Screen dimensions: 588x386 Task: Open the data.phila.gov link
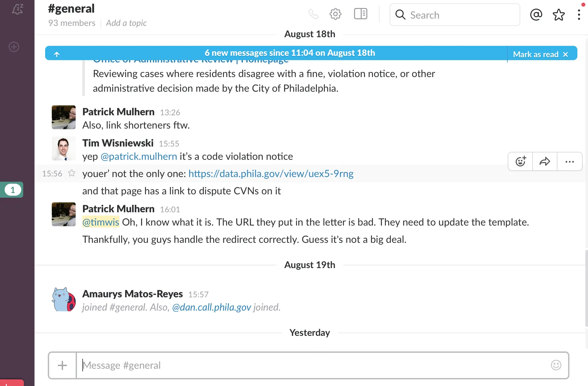[271, 174]
